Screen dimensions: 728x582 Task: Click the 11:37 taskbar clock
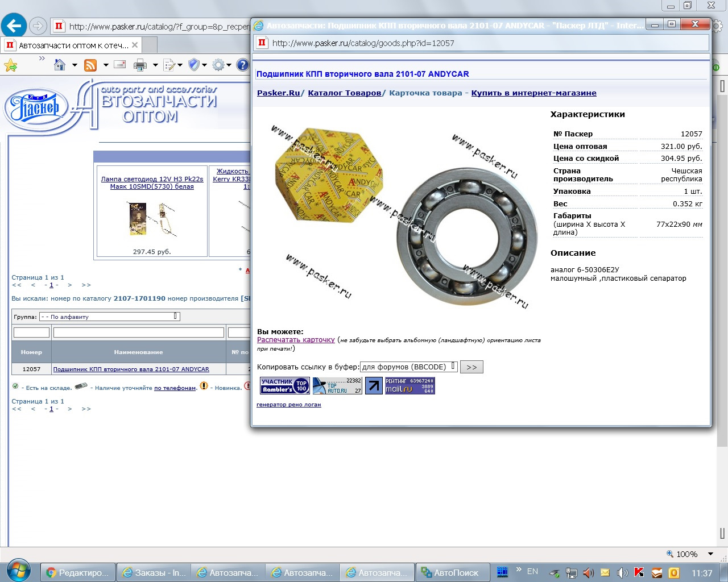tap(702, 573)
